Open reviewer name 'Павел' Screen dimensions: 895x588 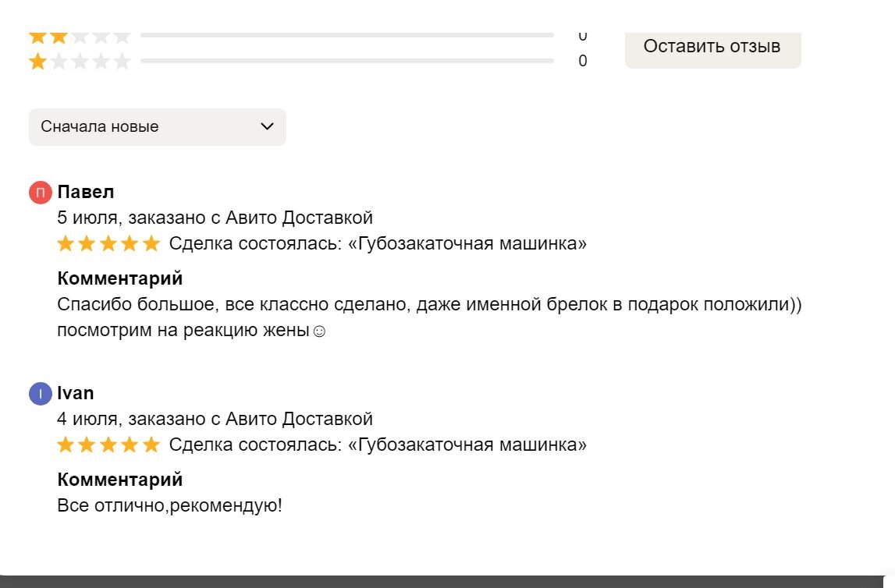86,192
